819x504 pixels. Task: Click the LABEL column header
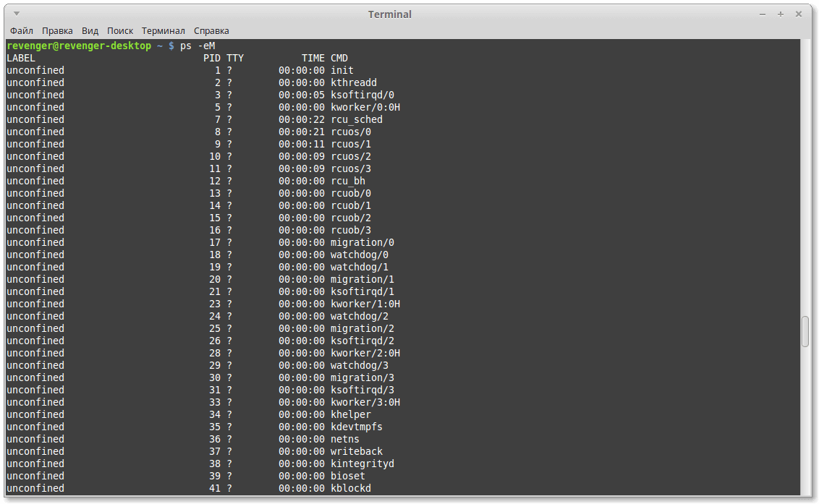click(x=21, y=58)
